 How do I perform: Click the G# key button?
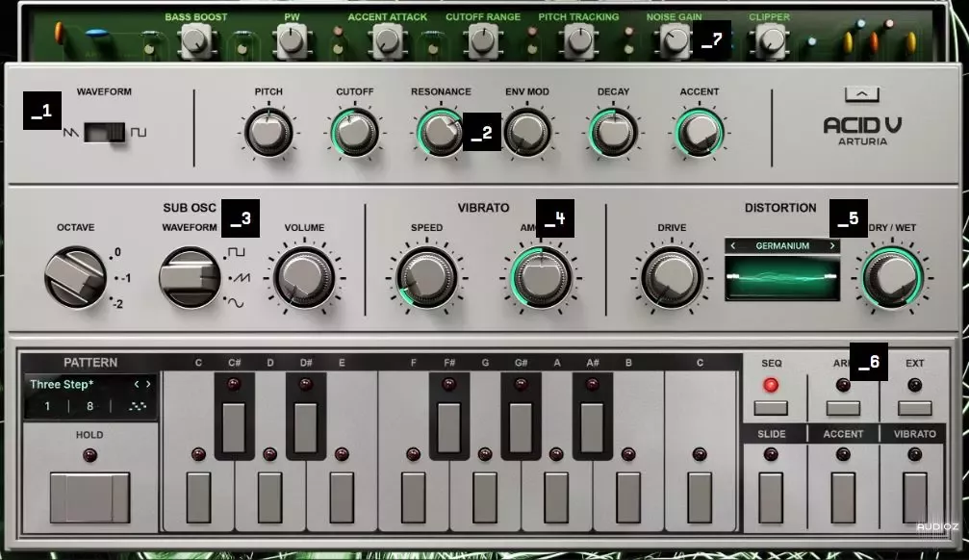pos(521,426)
